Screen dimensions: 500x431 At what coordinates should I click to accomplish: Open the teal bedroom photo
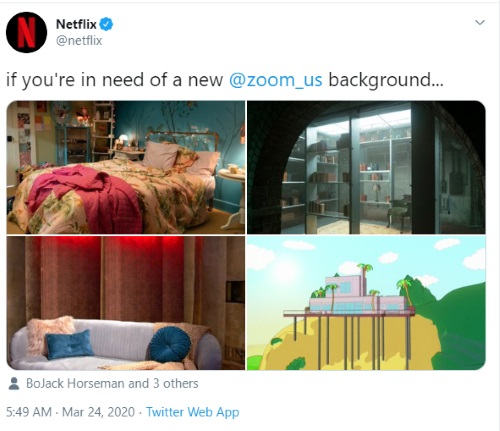tap(126, 167)
